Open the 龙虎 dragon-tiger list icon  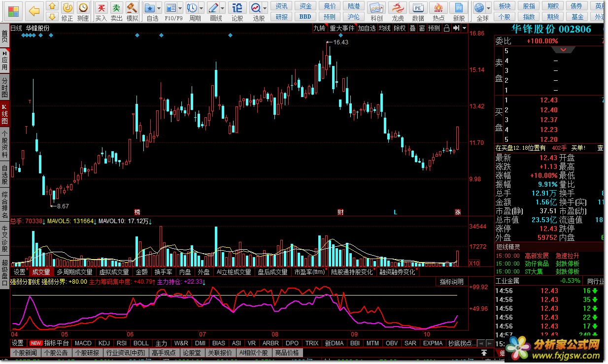click(398, 12)
